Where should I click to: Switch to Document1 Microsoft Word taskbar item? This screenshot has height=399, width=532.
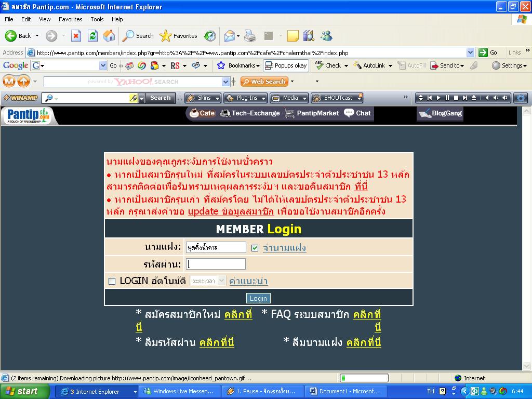click(x=345, y=391)
